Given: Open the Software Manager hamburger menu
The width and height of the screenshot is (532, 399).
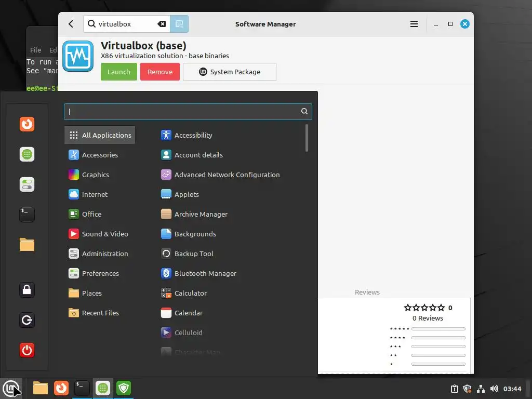Looking at the screenshot, I should [x=414, y=24].
